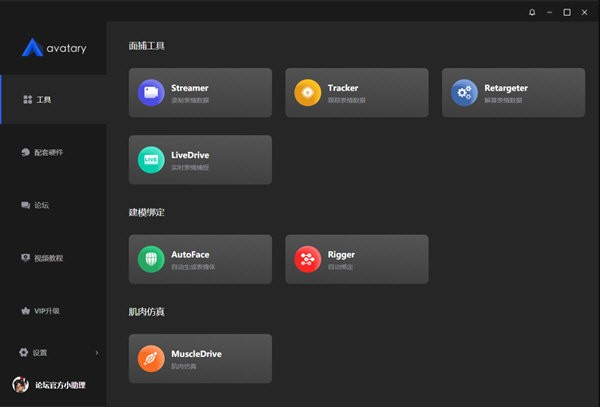Screen dimensions: 600x407
Task: Click the green AutoFace globe icon
Action: point(151,259)
